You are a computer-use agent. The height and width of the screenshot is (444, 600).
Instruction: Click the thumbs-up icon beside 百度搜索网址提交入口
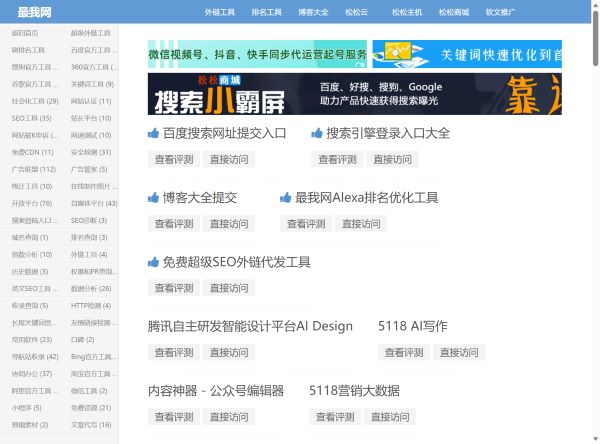(154, 133)
